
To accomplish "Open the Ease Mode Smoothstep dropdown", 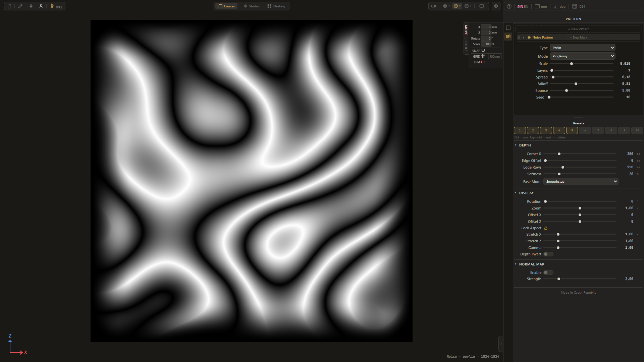I will 581,181.
